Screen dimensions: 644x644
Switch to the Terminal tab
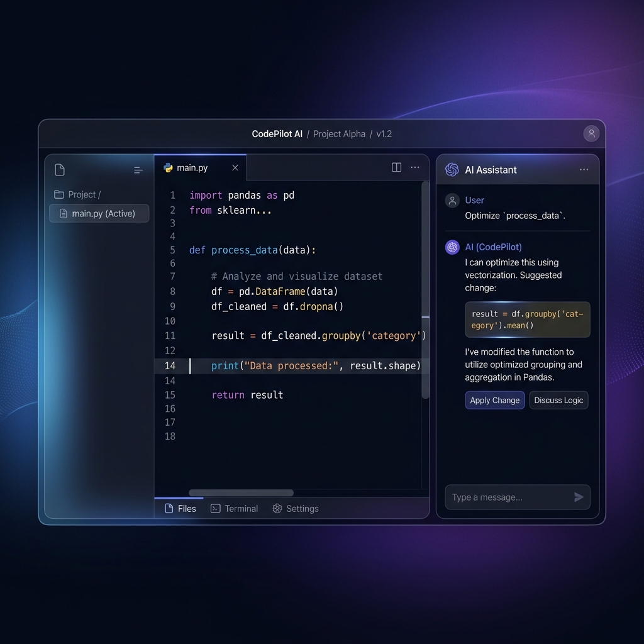click(x=234, y=508)
